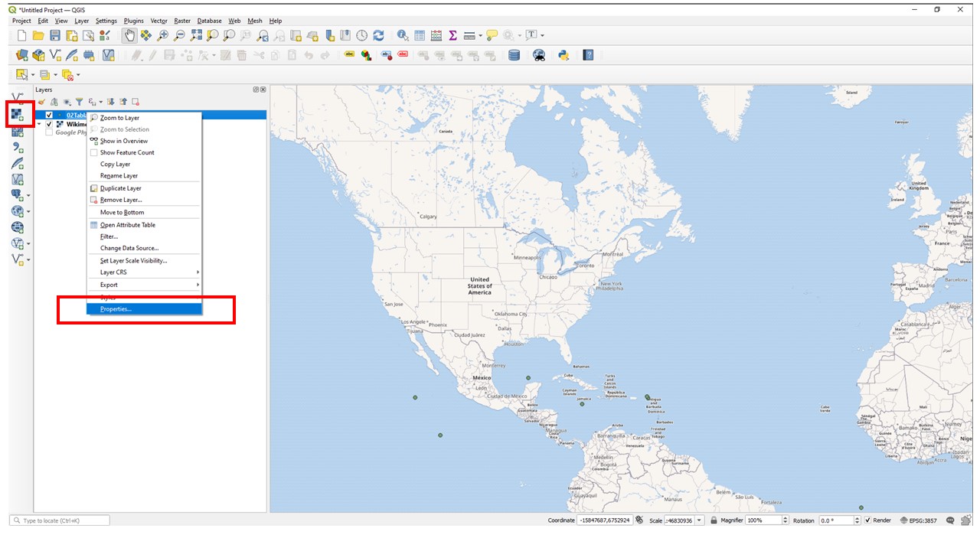The image size is (980, 551).
Task: Click the Refresh map icon
Action: point(378,35)
